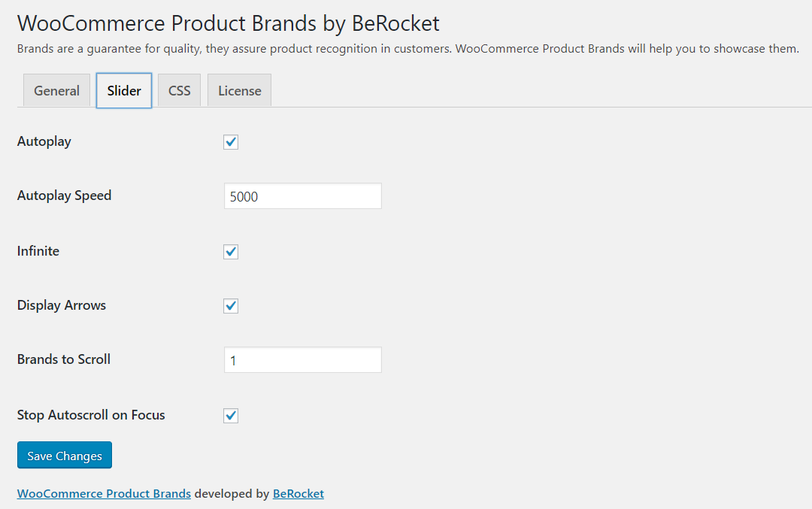Viewport: 812px width, 509px height.
Task: Uncheck the Autoplay checkbox
Action: point(231,142)
